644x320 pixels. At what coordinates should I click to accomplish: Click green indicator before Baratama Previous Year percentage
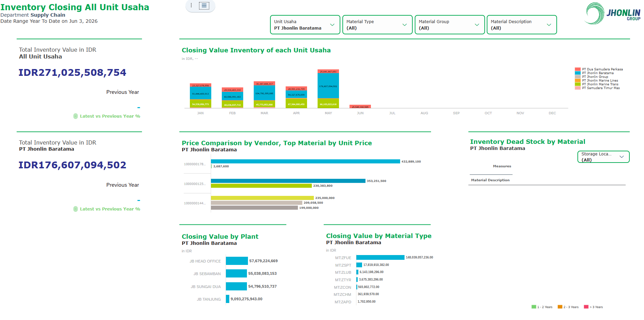click(75, 209)
